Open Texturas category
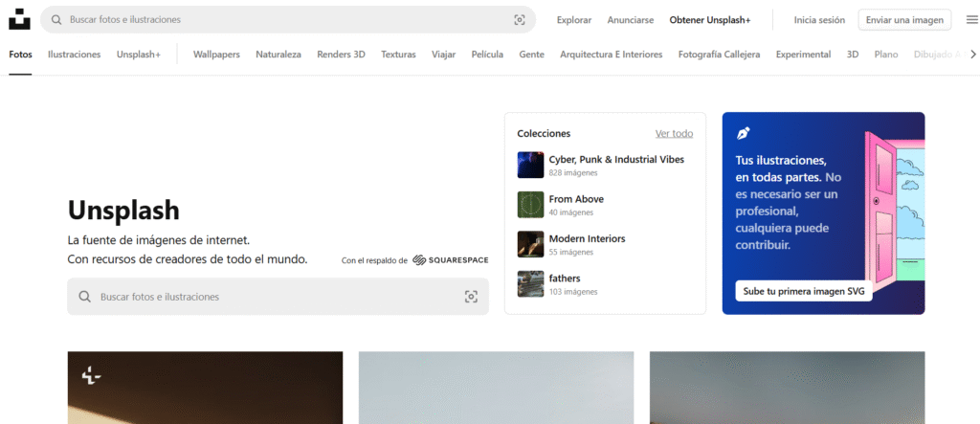This screenshot has width=980, height=424. pyautogui.click(x=398, y=55)
